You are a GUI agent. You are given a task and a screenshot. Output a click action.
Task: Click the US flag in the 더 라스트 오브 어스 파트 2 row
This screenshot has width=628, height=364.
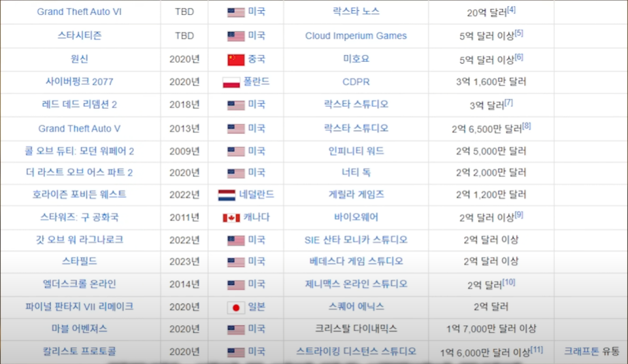coord(236,173)
